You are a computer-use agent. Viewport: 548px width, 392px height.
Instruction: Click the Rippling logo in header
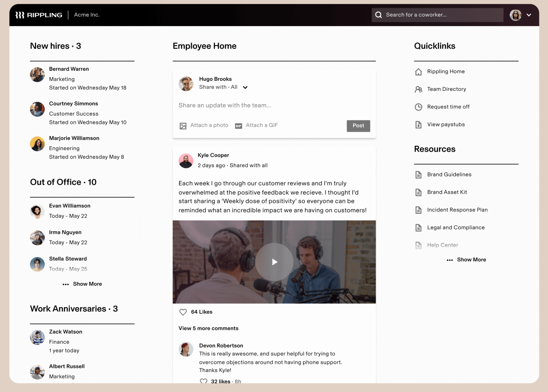(39, 15)
